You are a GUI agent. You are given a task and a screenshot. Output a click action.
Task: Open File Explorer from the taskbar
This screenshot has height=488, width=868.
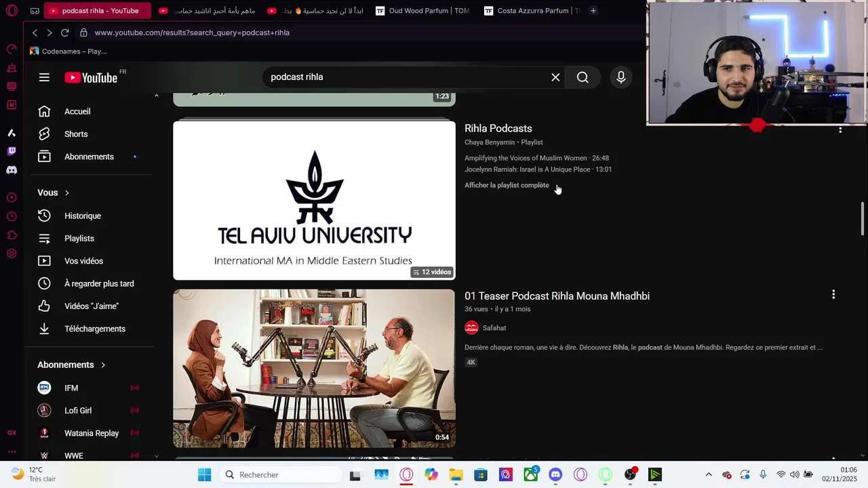(x=456, y=474)
